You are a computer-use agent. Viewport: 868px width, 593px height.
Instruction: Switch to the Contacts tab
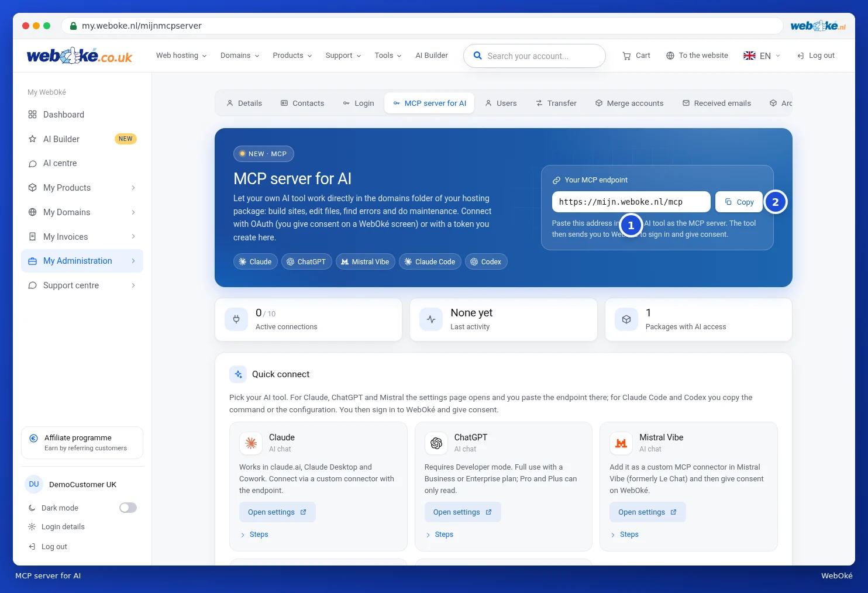tap(302, 104)
